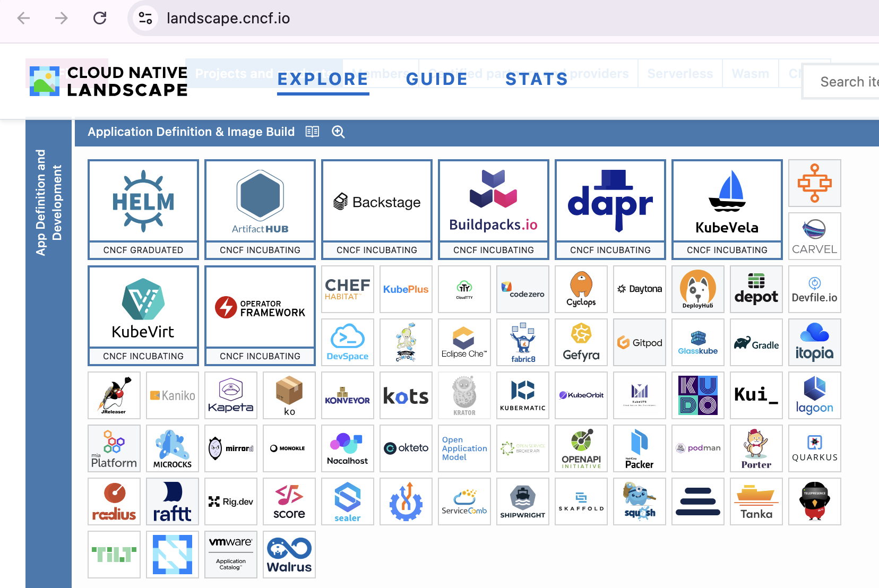Open the KubeVirt project card

(x=143, y=316)
